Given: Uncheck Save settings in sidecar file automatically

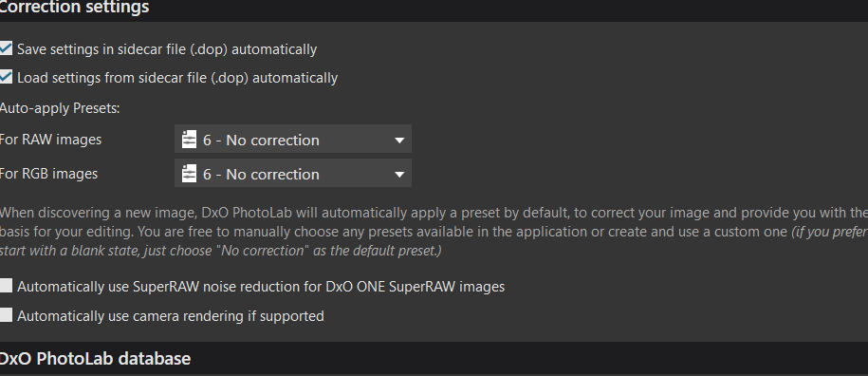Looking at the screenshot, I should [x=6, y=48].
